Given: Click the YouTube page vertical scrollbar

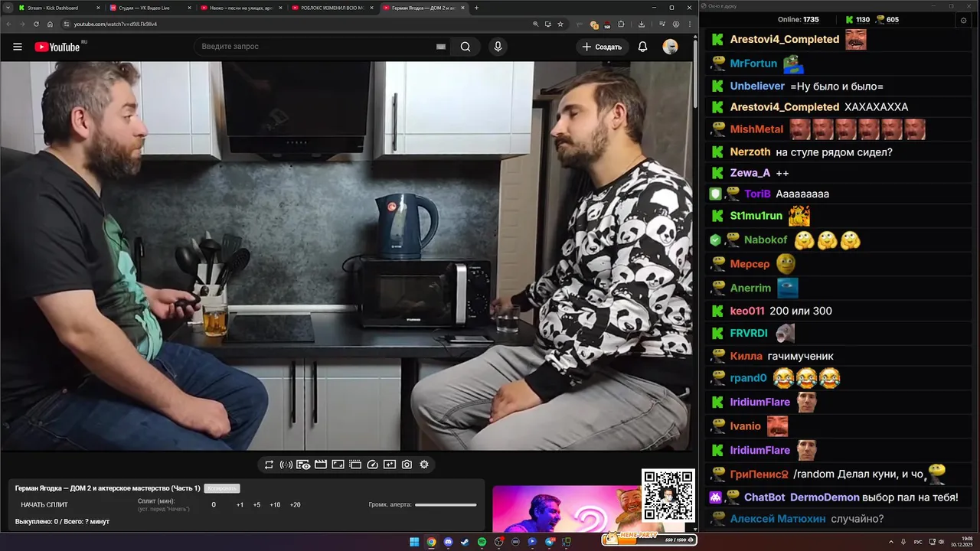Looking at the screenshot, I should point(695,73).
